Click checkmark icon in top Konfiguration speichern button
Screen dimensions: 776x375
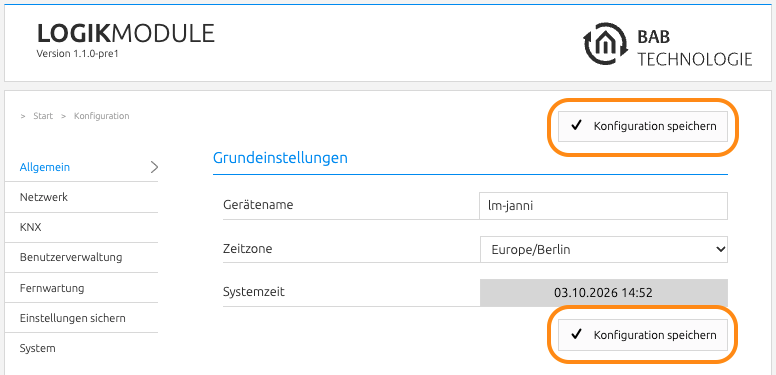point(576,126)
